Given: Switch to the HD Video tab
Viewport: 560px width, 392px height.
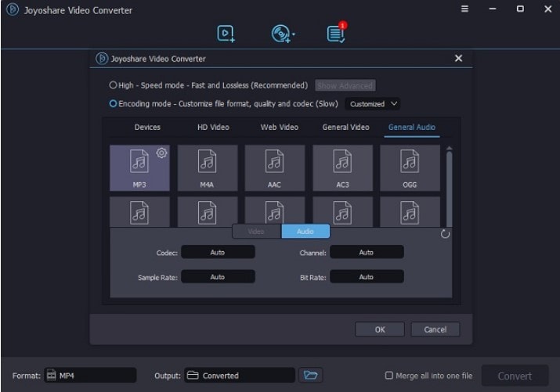Looking at the screenshot, I should click(x=213, y=128).
